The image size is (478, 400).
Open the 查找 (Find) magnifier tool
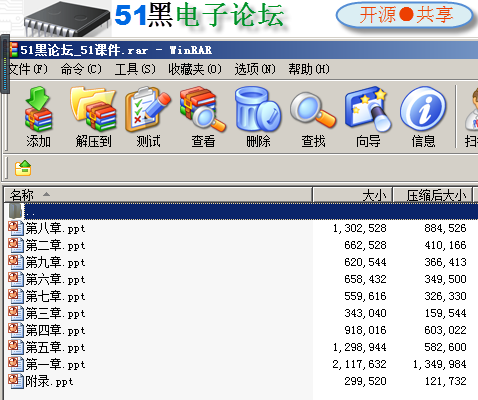click(x=313, y=117)
